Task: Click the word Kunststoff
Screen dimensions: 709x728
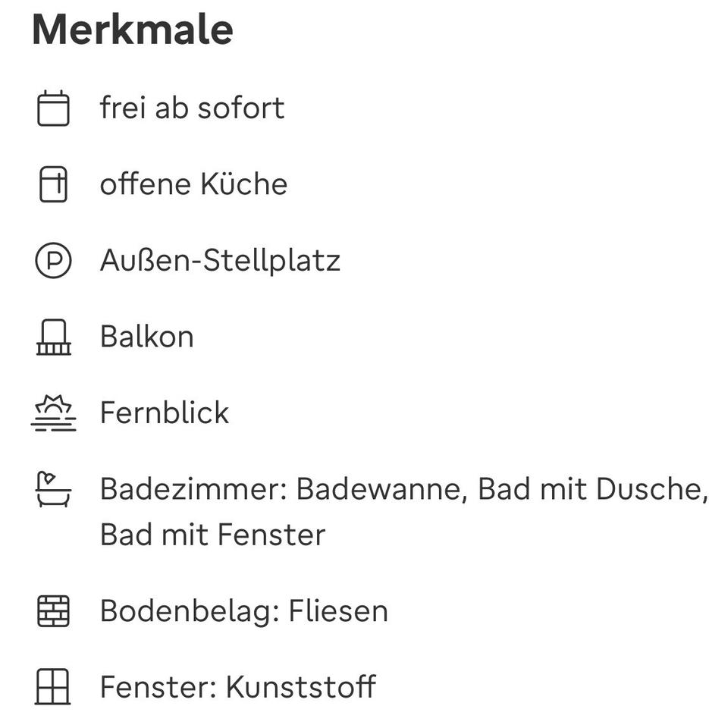Action: coord(301,687)
